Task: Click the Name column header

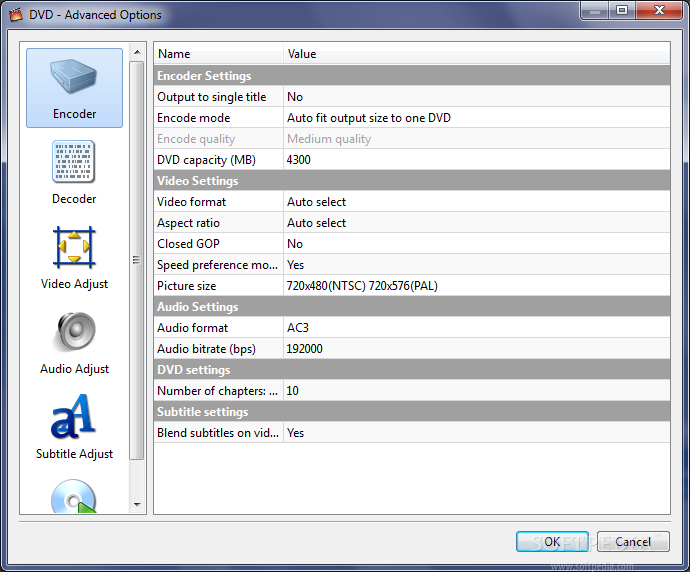Action: (x=219, y=54)
